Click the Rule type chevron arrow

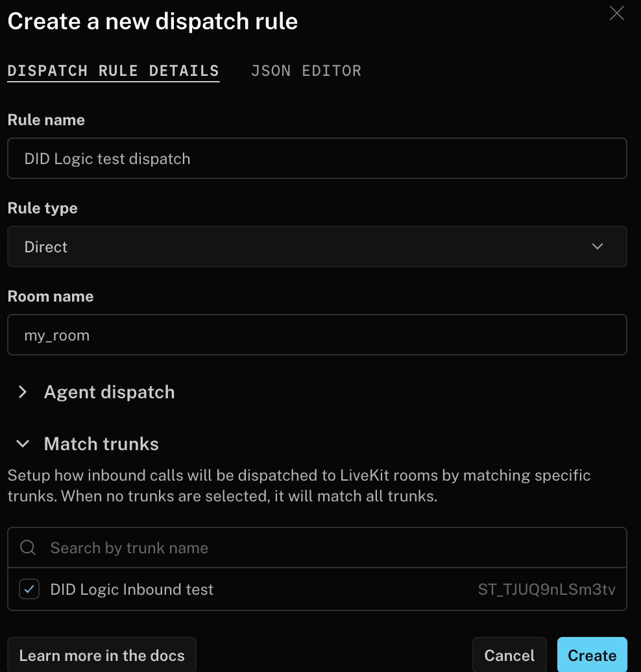[598, 246]
